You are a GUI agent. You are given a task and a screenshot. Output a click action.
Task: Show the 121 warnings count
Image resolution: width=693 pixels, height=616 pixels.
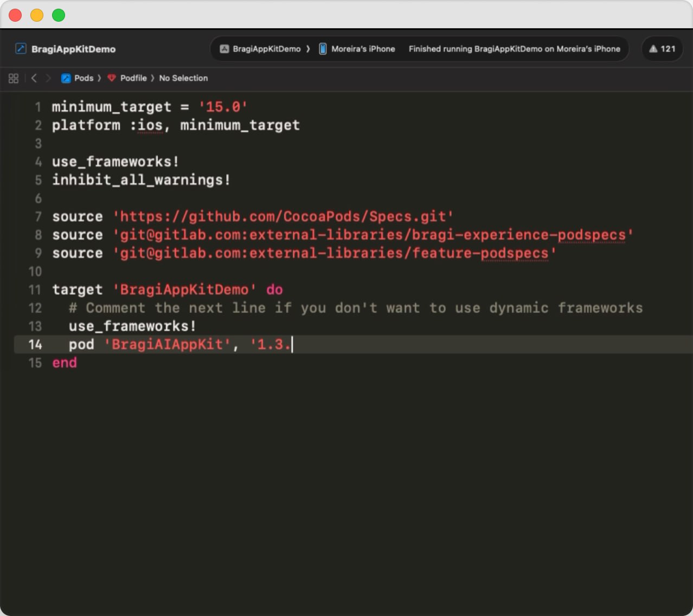pos(668,49)
